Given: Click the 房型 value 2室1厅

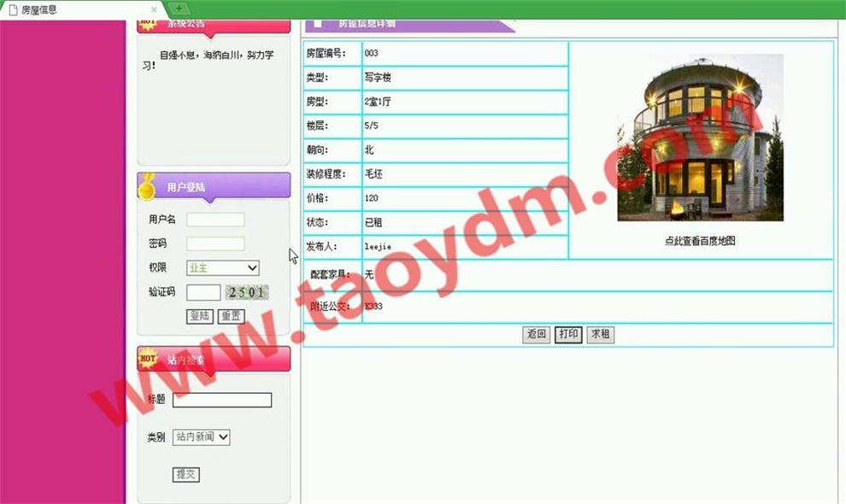Looking at the screenshot, I should pyautogui.click(x=378, y=102).
